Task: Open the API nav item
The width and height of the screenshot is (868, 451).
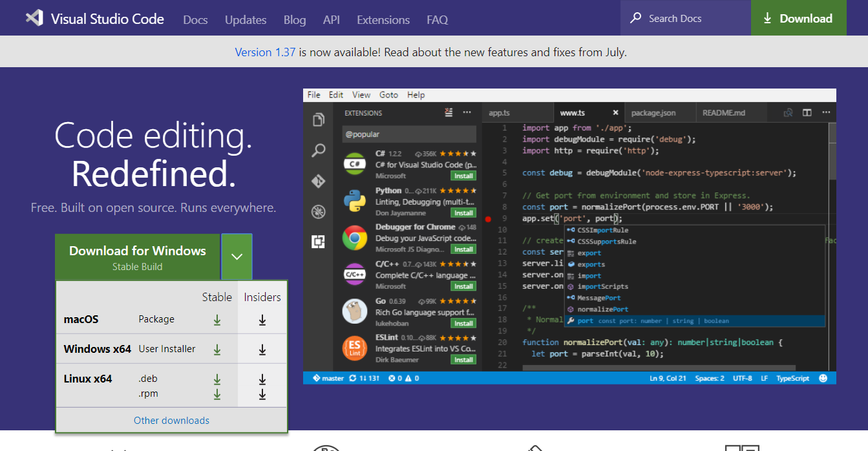Action: [x=332, y=20]
